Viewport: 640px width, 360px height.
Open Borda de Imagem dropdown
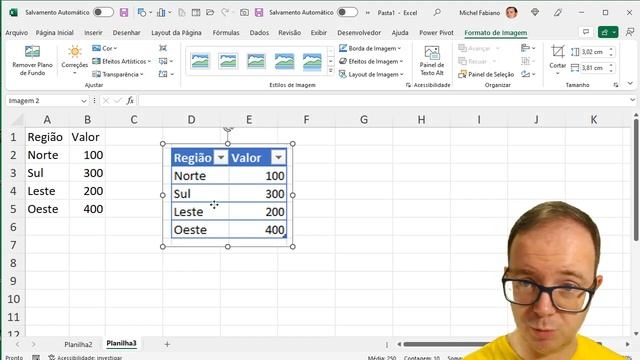pyautogui.click(x=370, y=48)
